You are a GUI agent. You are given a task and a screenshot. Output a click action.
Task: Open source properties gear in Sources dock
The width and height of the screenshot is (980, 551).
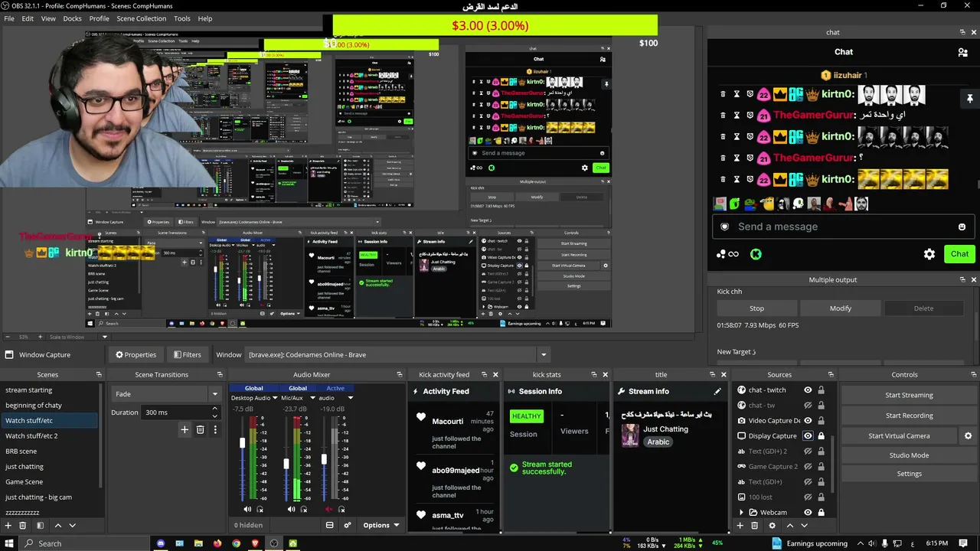coord(772,526)
